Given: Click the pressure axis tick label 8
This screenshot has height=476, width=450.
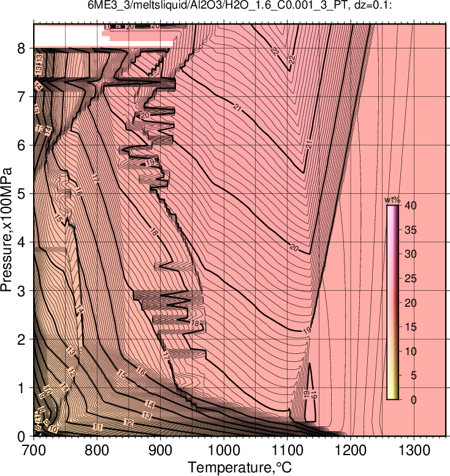Looking at the screenshot, I should (21, 48).
